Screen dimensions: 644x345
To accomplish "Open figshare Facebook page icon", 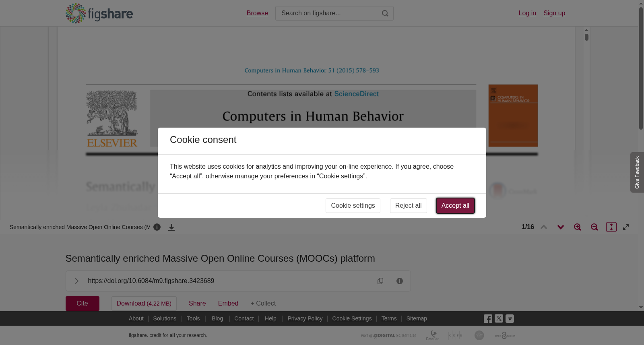I will tap(488, 319).
